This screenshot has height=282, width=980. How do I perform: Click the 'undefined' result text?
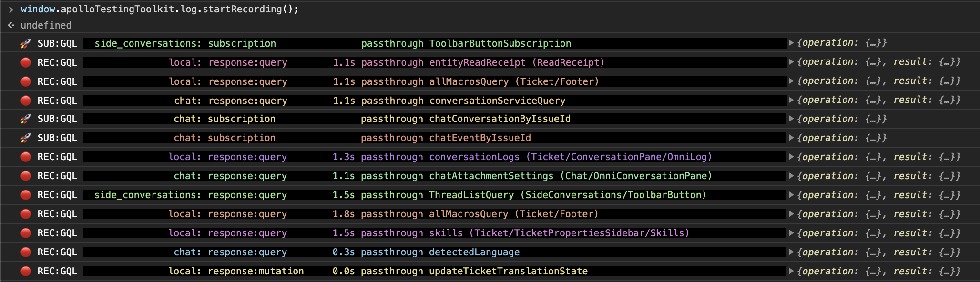46,25
